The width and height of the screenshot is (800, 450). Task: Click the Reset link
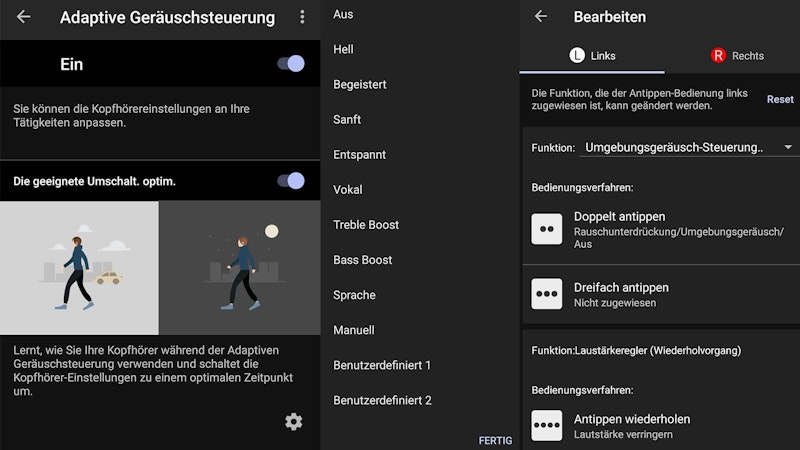780,99
